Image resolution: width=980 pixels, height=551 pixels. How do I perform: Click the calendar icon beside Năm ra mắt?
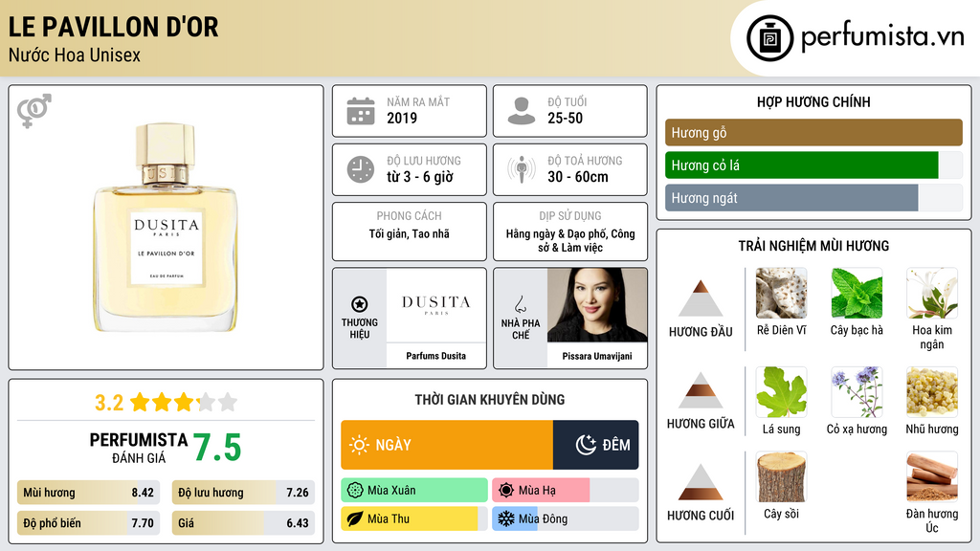point(361,111)
